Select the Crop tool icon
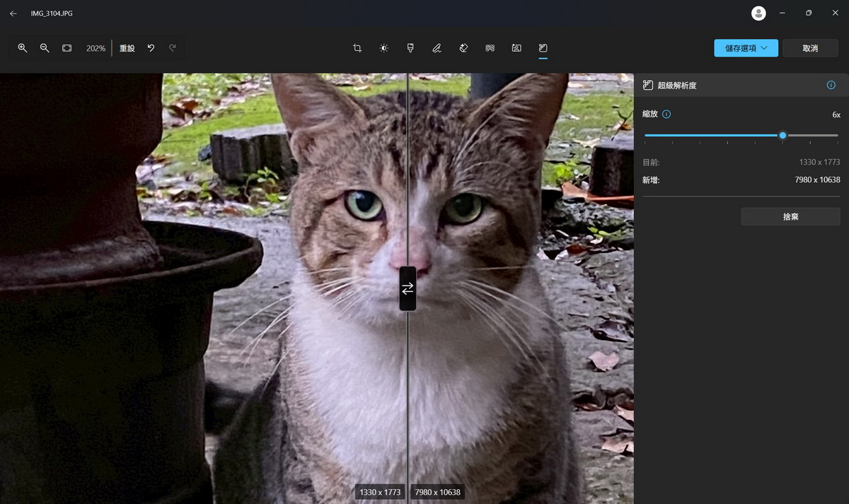 click(x=357, y=48)
